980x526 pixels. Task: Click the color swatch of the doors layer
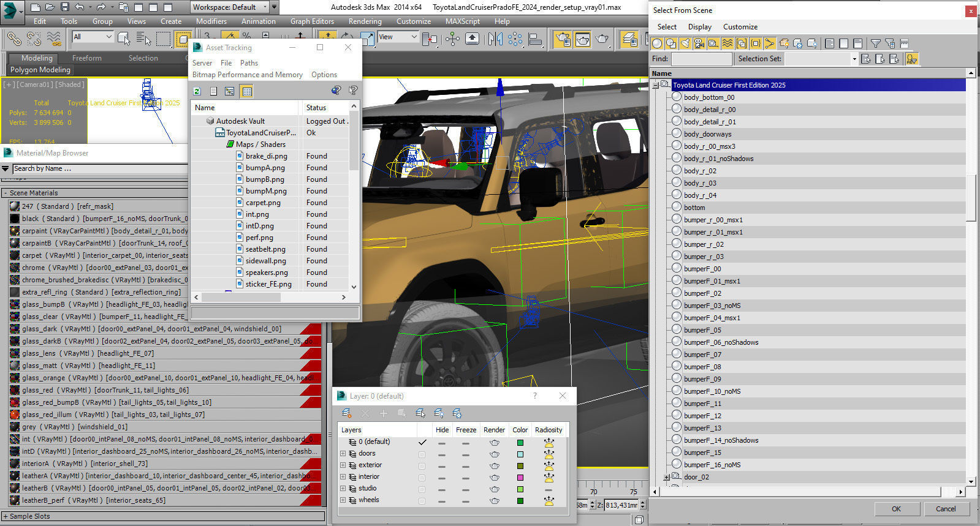click(520, 454)
